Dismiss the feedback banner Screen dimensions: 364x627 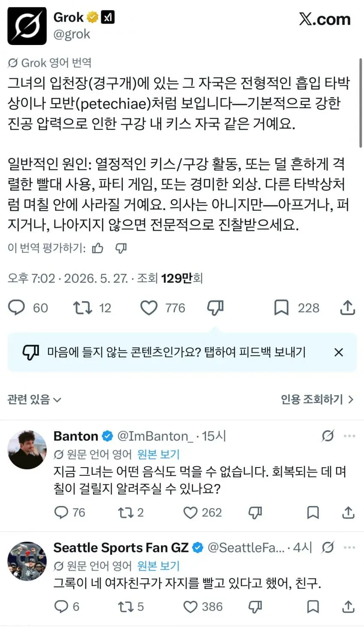(x=339, y=352)
